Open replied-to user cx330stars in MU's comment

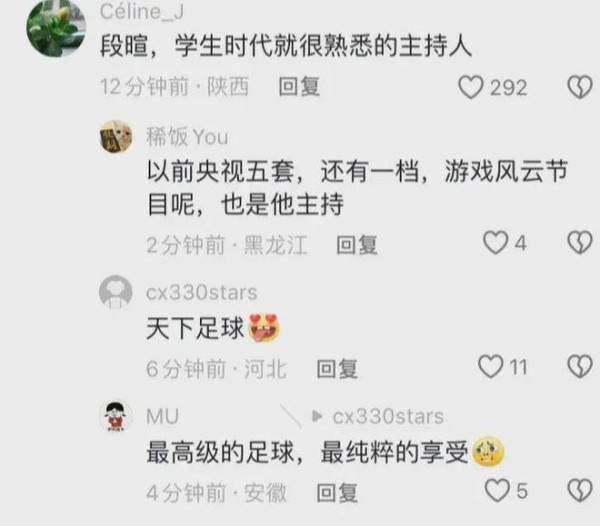pyautogui.click(x=388, y=416)
